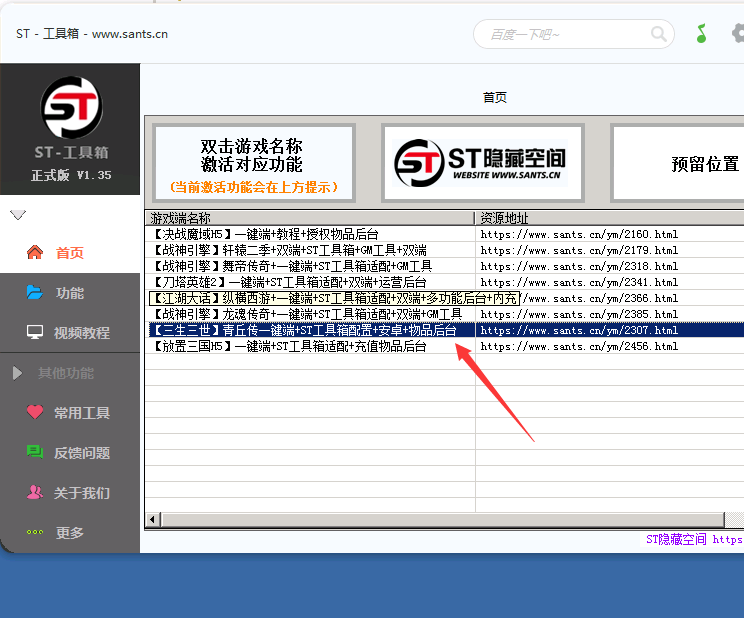Image resolution: width=744 pixels, height=618 pixels.
Task: Click URL ending 2179.html
Action: [x=579, y=250]
